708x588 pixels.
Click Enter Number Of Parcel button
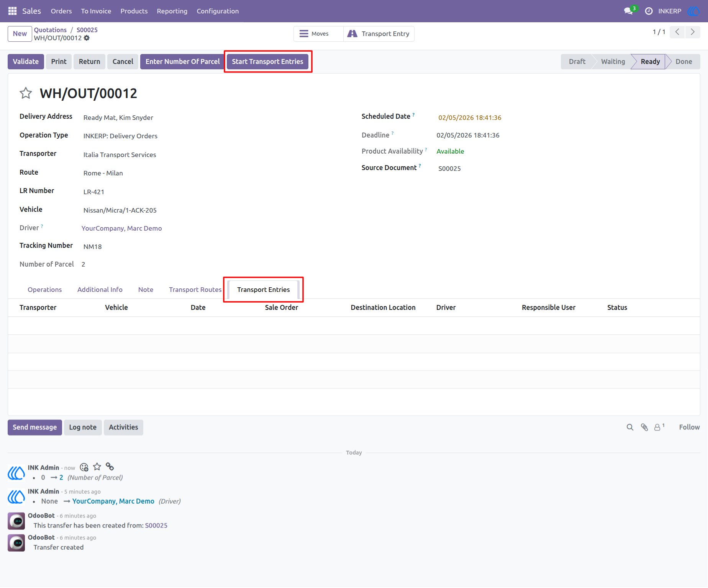182,62
